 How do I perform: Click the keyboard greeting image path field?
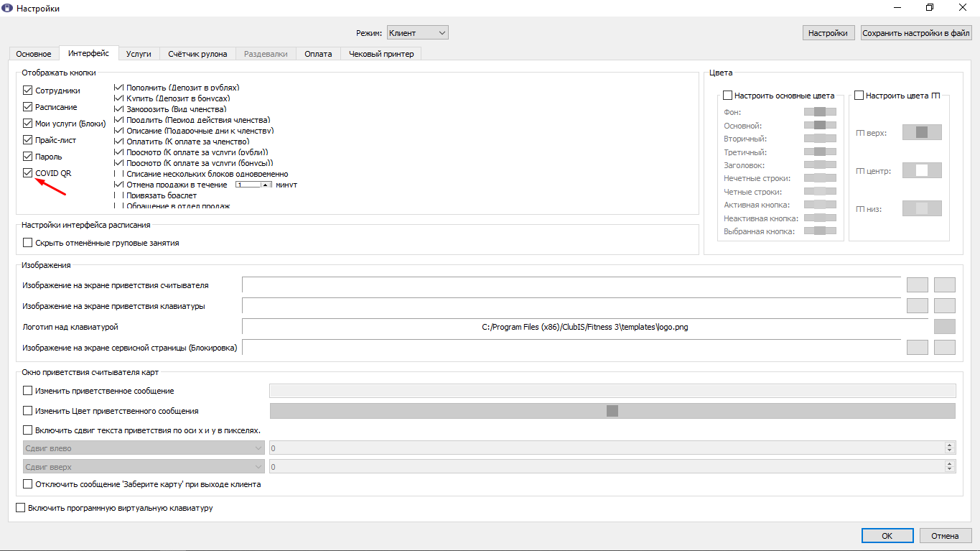pos(571,306)
